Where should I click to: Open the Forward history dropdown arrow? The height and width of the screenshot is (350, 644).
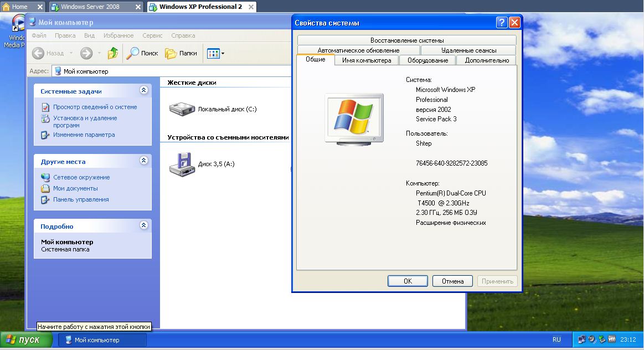pos(99,53)
